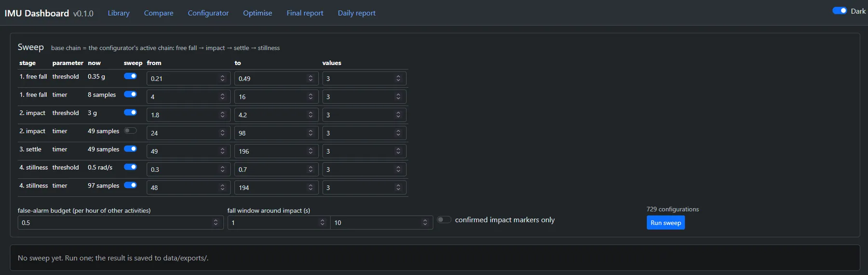Click stepper arrows on settle timer from
Image resolution: width=868 pixels, height=275 pixels.
click(x=222, y=151)
